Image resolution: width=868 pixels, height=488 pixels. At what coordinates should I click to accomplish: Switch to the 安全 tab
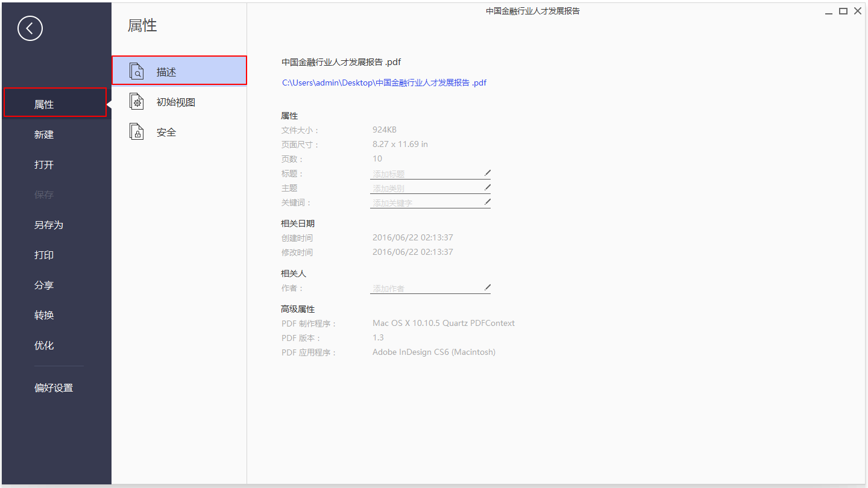(180, 132)
